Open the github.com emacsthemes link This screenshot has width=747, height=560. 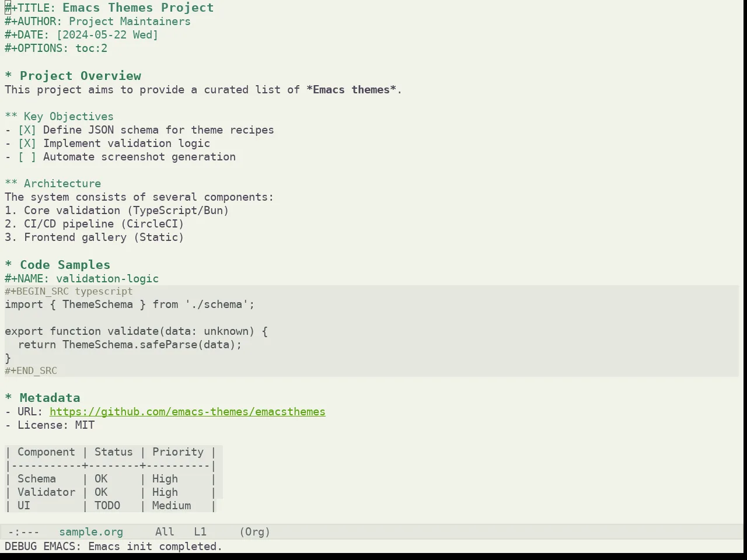click(x=187, y=412)
